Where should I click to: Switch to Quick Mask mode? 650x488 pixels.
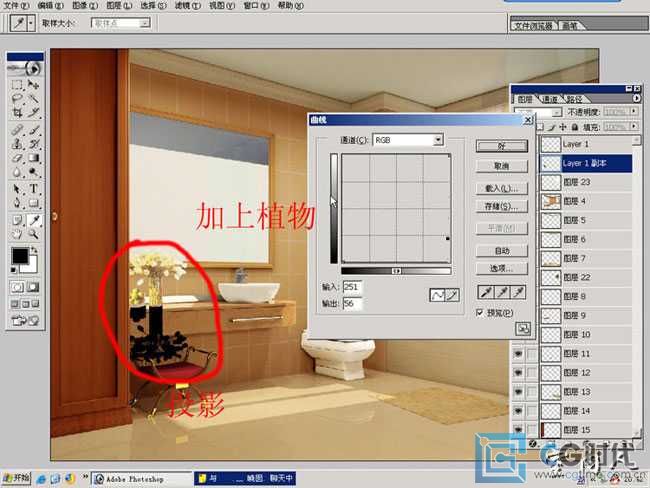33,287
